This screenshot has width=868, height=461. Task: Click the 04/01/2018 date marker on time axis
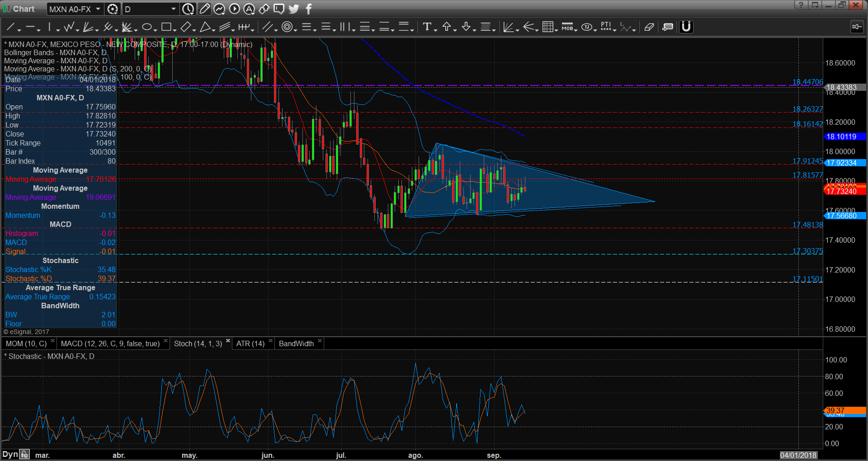(x=798, y=455)
